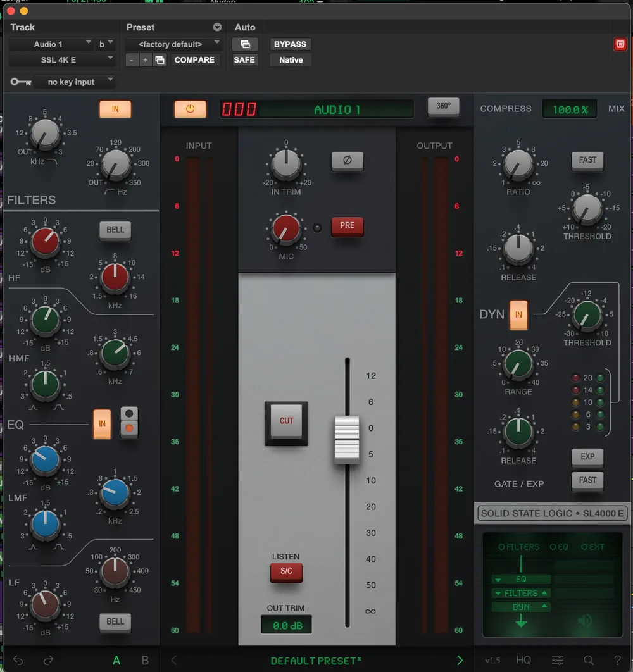Viewport: 633px width, 672px height.
Task: Click the preset copy settings icon beside COMPARE
Action: 160,60
